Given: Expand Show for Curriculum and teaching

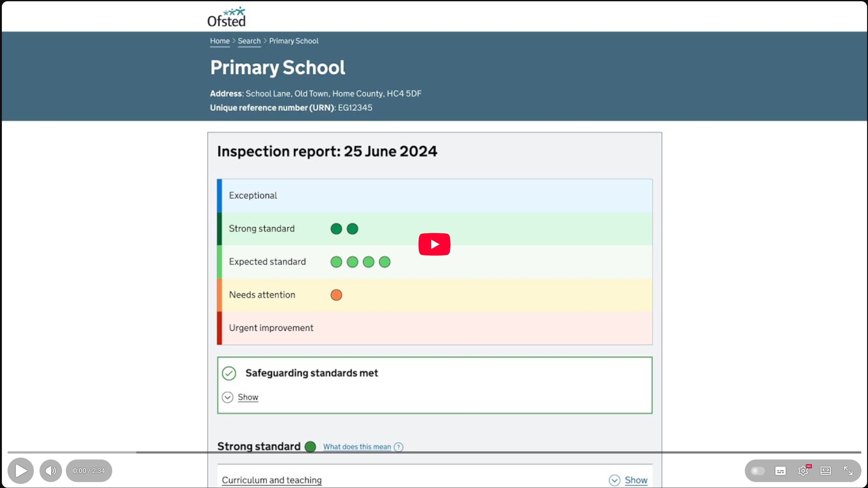Looking at the screenshot, I should point(635,480).
